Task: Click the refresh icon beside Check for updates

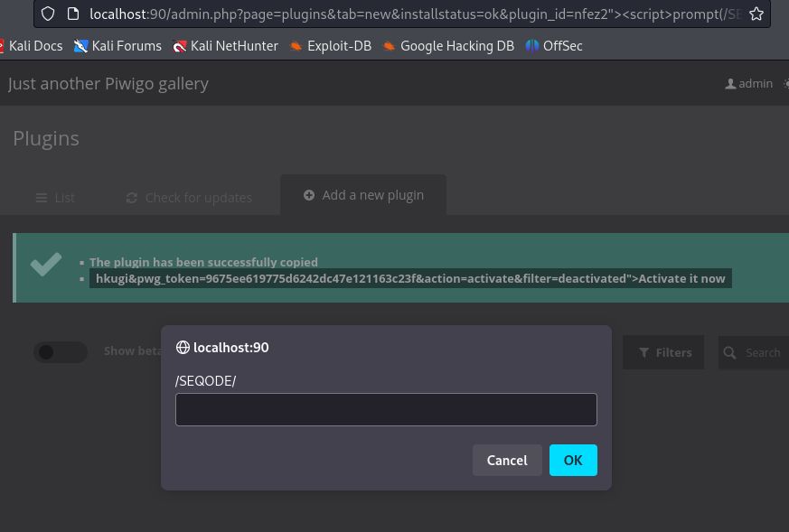Action: 131,197
